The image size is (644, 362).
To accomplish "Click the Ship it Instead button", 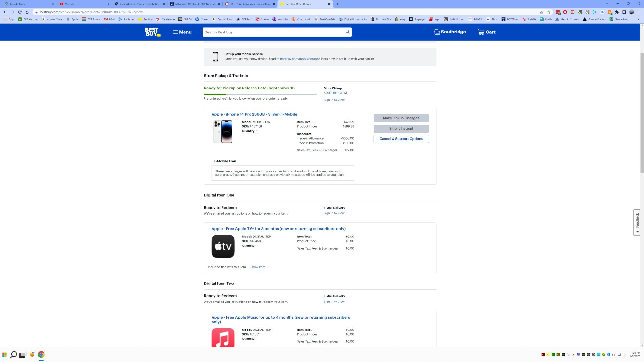I will (x=401, y=129).
